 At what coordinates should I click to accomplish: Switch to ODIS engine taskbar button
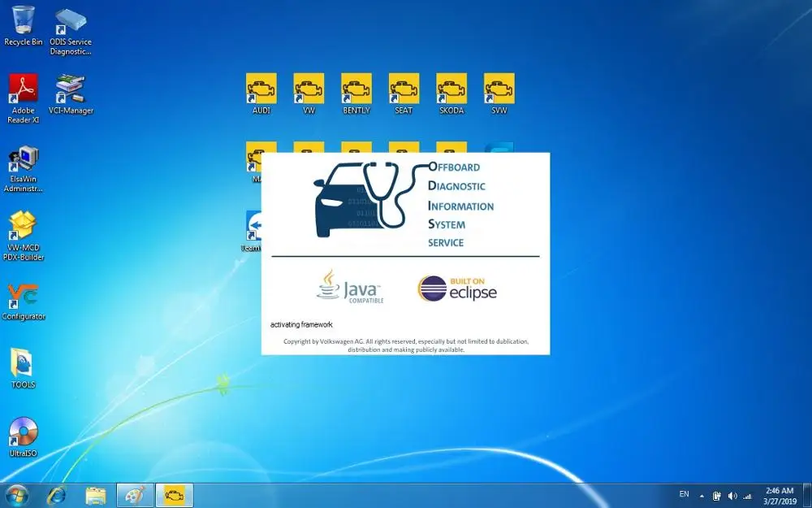click(x=175, y=496)
